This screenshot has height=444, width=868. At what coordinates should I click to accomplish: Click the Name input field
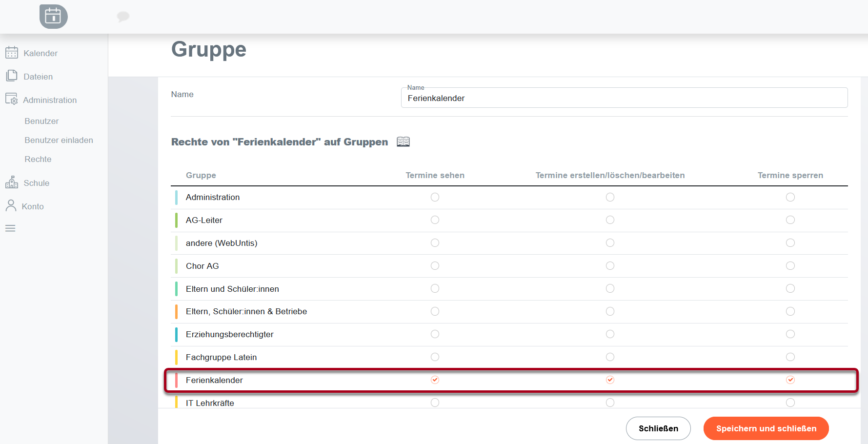click(624, 98)
